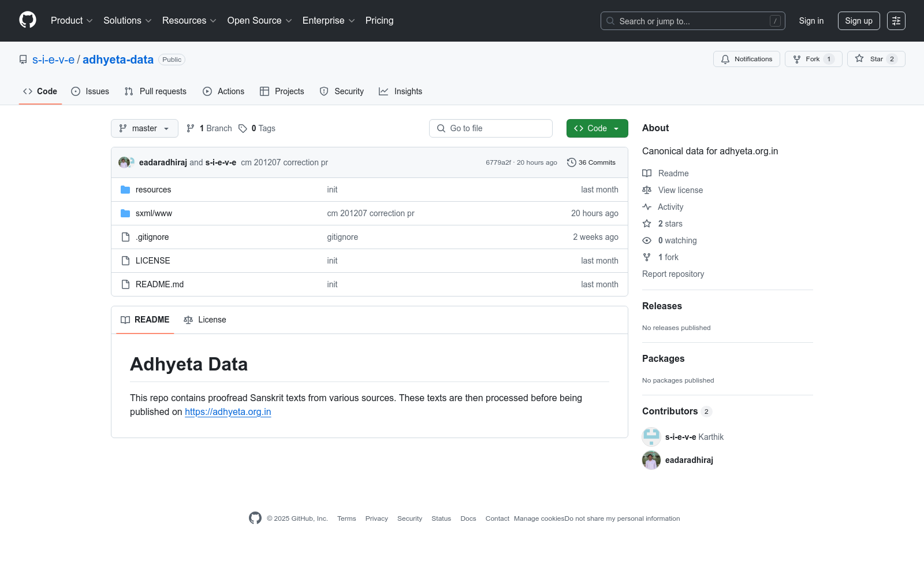Open the Releases section heading
The width and height of the screenshot is (924, 578).
(662, 306)
